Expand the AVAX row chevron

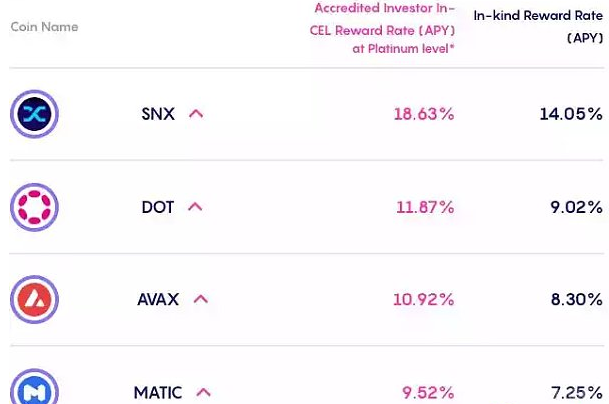point(201,299)
